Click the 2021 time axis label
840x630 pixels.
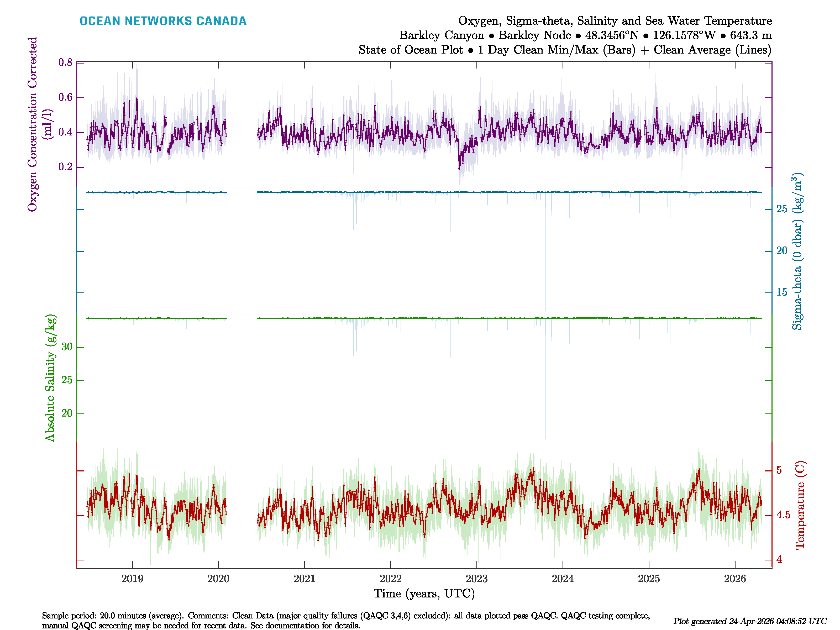pos(304,579)
